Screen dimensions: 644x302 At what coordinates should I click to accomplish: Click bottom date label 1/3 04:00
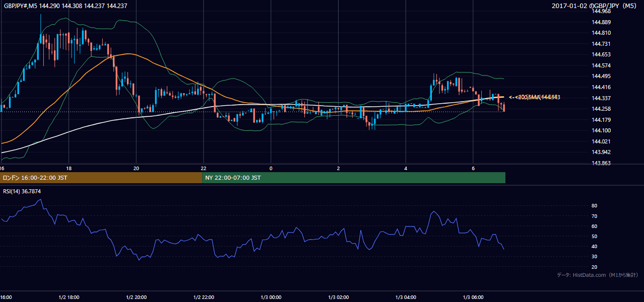[x=406, y=297]
